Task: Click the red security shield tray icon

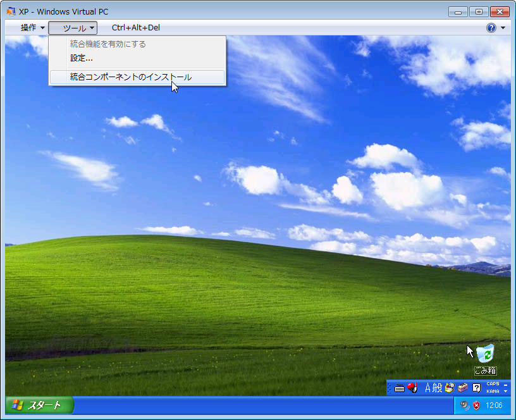Action: pyautogui.click(x=476, y=405)
